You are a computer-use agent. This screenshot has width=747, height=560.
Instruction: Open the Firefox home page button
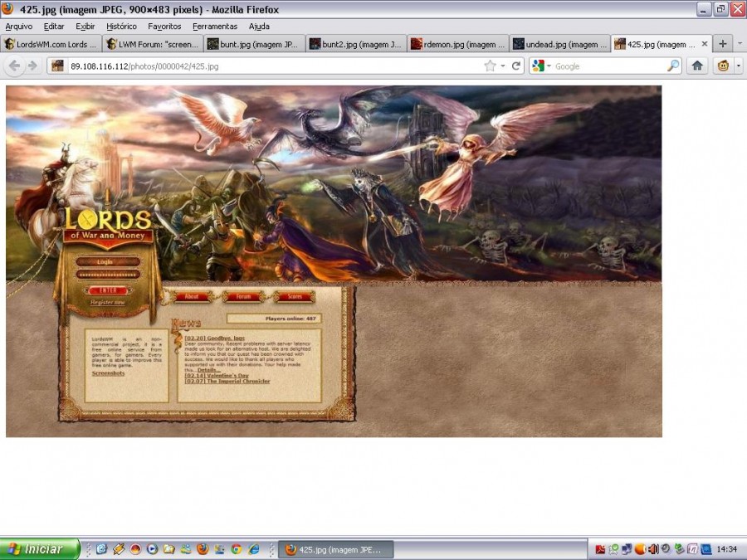click(x=697, y=66)
